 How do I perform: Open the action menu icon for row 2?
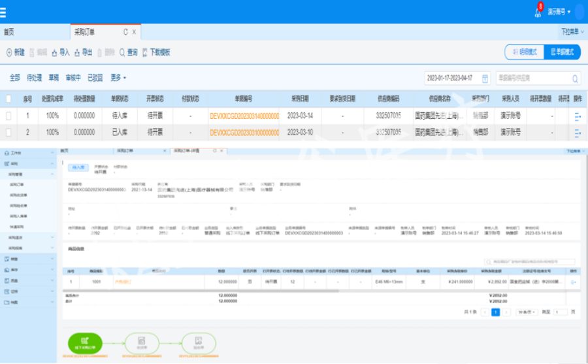point(578,133)
